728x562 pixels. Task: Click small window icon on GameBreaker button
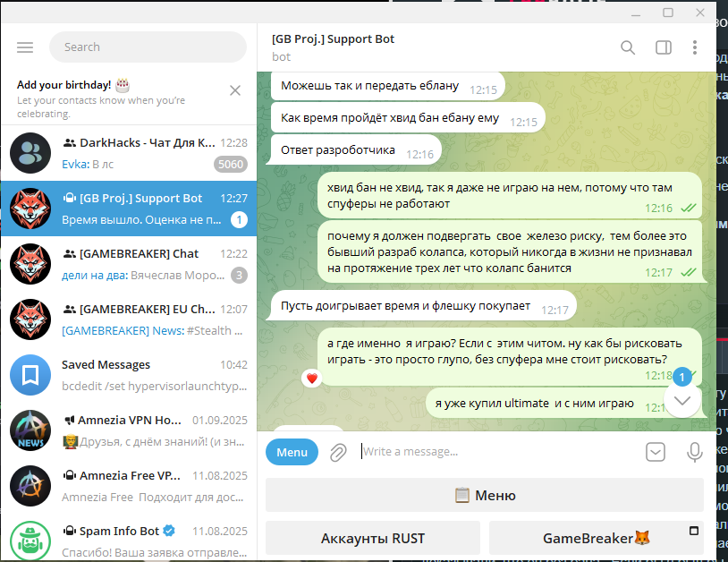[x=694, y=531]
